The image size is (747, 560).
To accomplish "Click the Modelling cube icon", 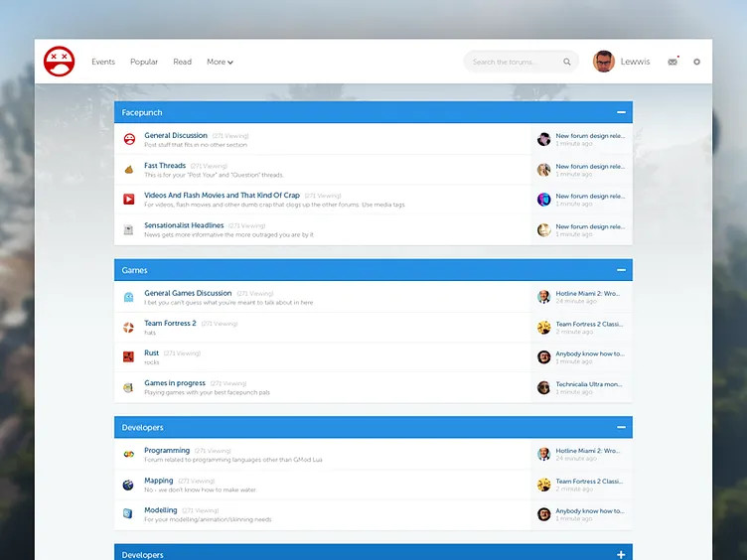I will [x=128, y=513].
